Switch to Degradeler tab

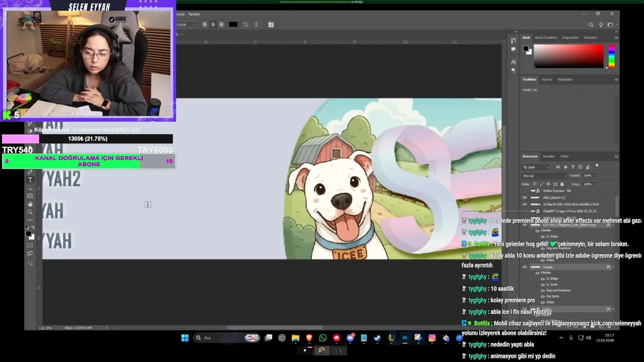click(570, 38)
